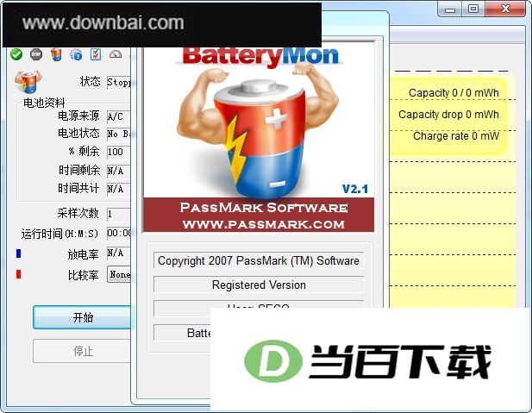532x413 pixels.
Task: Click the 电源来源 field showing A/C
Action: pyautogui.click(x=119, y=116)
